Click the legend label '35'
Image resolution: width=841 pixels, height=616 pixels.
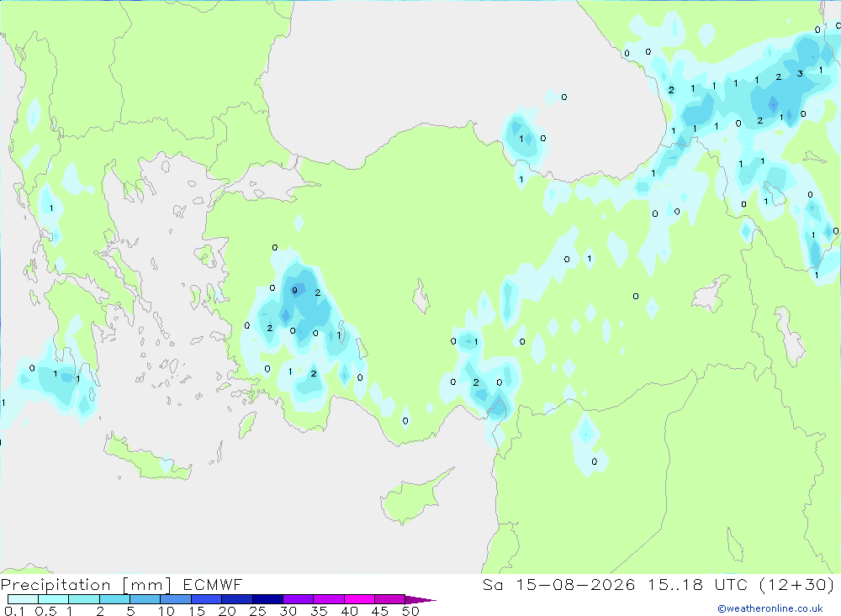point(319,611)
